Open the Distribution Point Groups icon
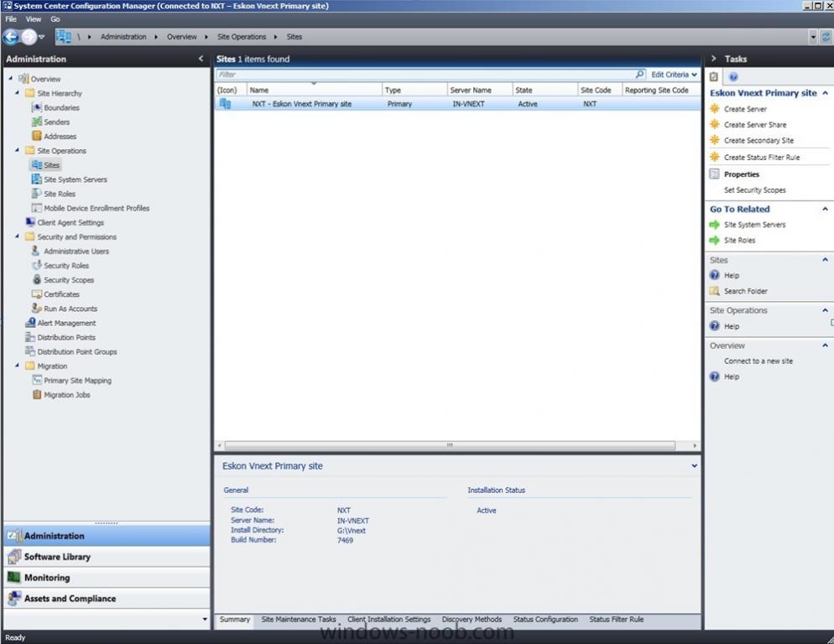Screen dimensions: 834x644 pyautogui.click(x=30, y=351)
